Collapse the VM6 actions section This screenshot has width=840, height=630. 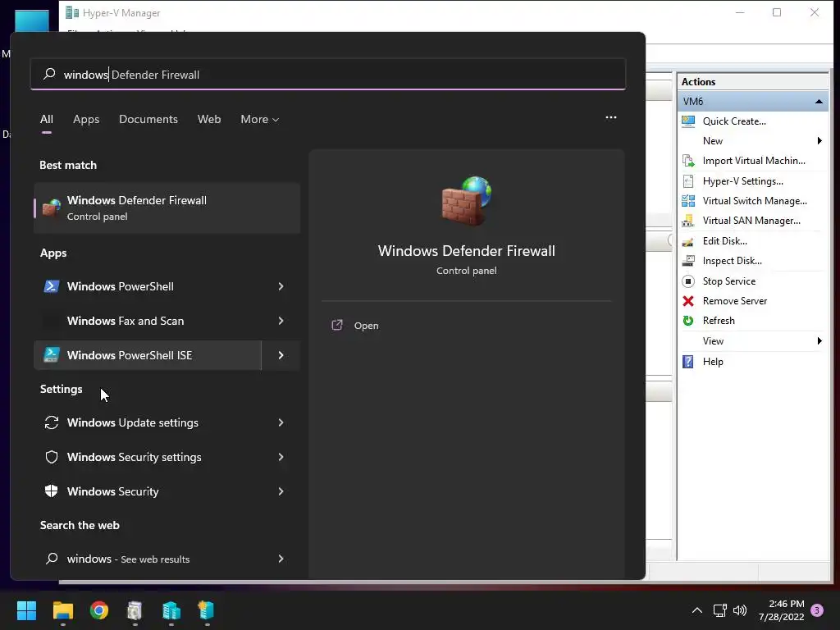tap(819, 101)
